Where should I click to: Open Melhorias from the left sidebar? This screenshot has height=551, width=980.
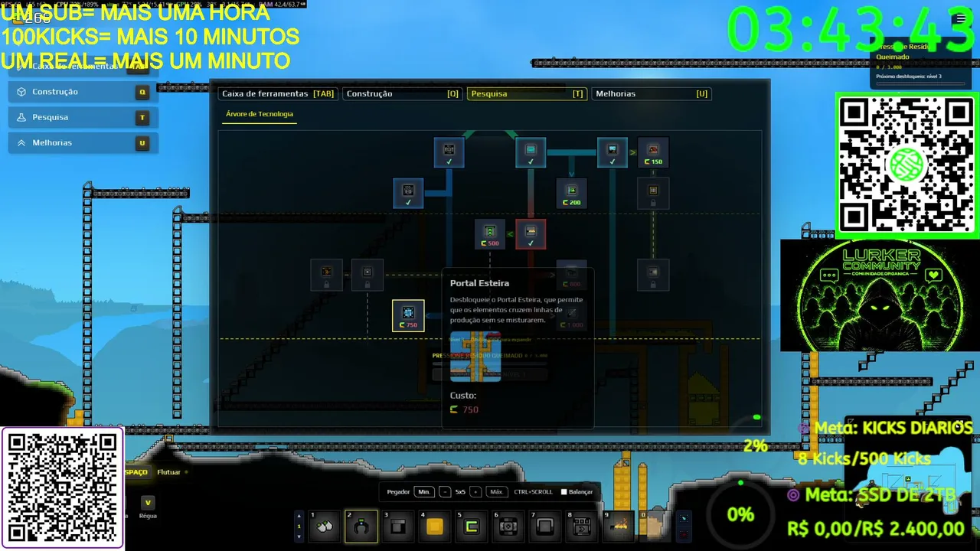click(83, 143)
